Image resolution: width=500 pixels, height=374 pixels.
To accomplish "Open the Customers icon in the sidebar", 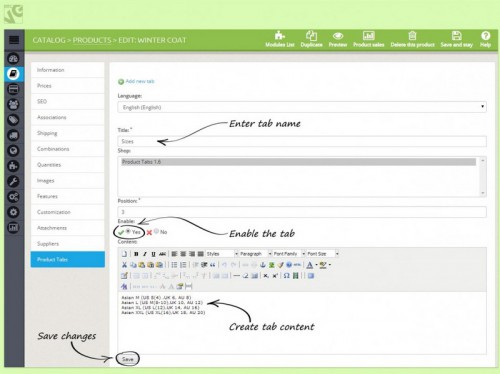I will coord(13,105).
